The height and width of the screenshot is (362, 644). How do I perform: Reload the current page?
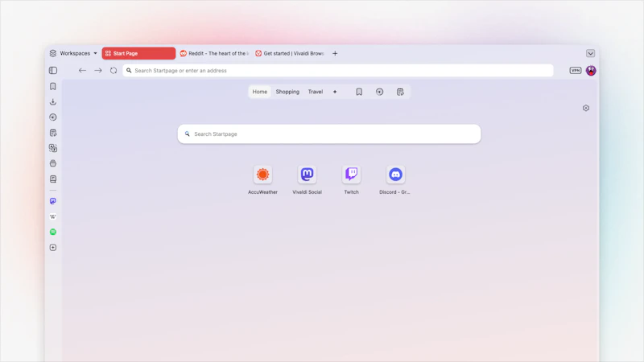114,71
